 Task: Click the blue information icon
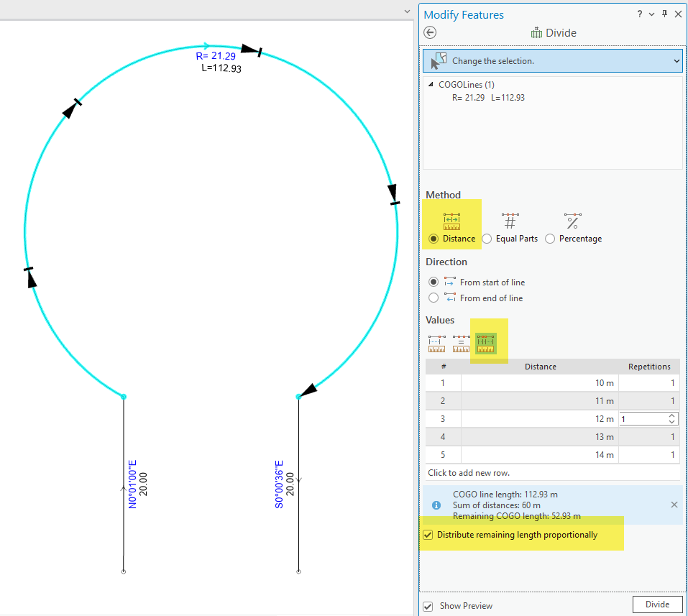436,505
